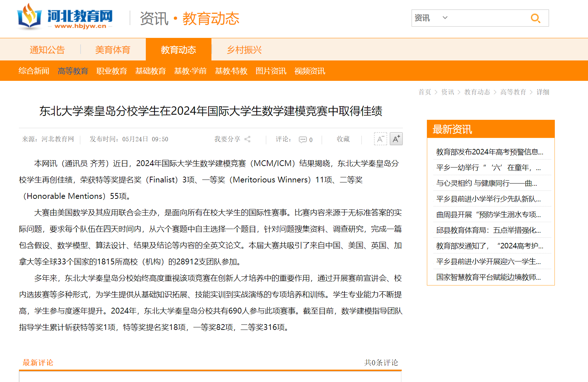Open news 平乡县前进小学开展迎六一学生
Image resolution: width=588 pixels, height=382 pixels.
tap(488, 261)
